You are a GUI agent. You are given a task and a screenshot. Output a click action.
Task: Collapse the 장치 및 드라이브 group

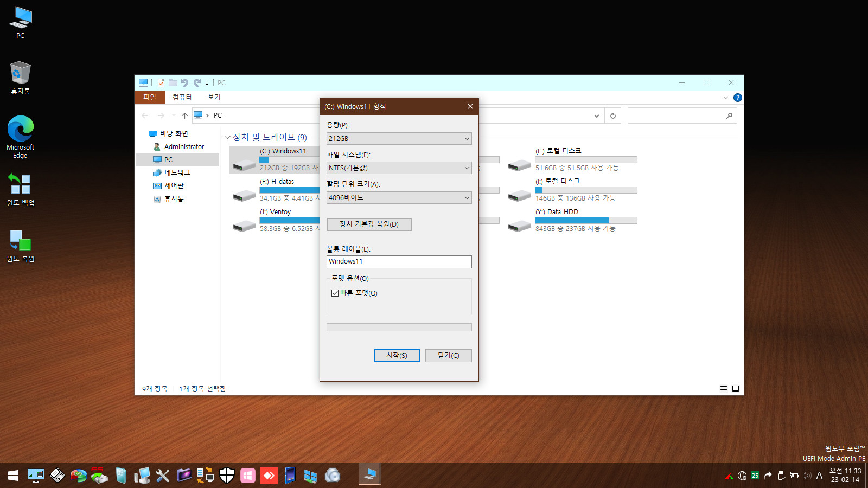click(x=228, y=138)
